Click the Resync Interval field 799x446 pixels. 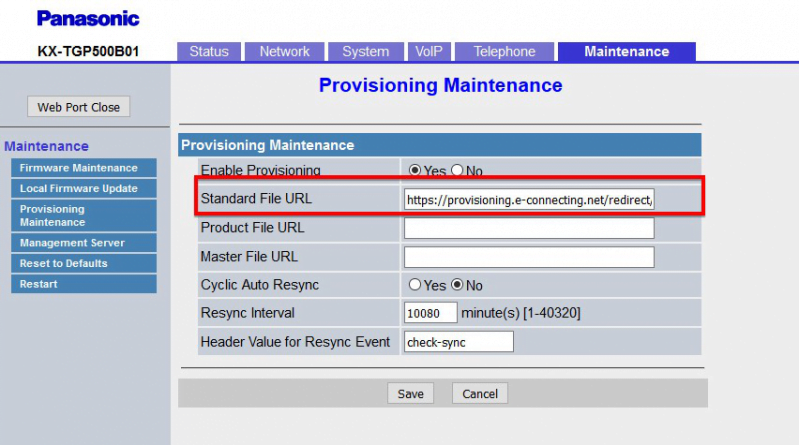[431, 313]
